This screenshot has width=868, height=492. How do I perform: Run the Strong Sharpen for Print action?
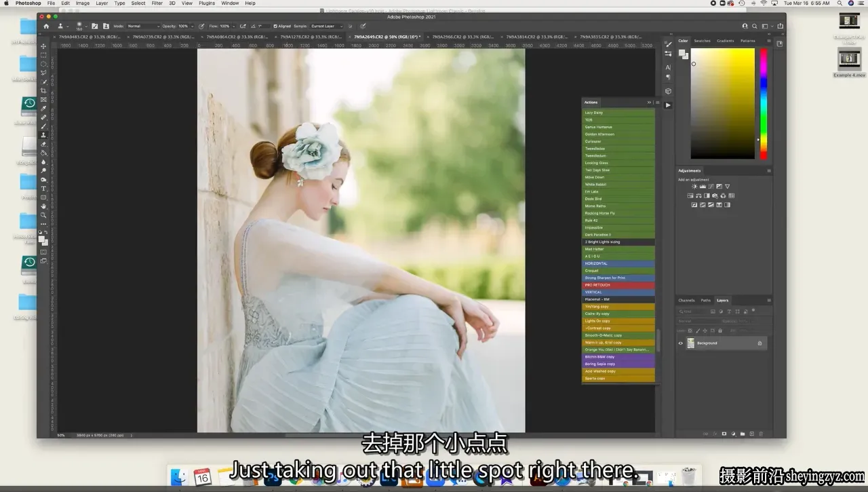pos(618,278)
